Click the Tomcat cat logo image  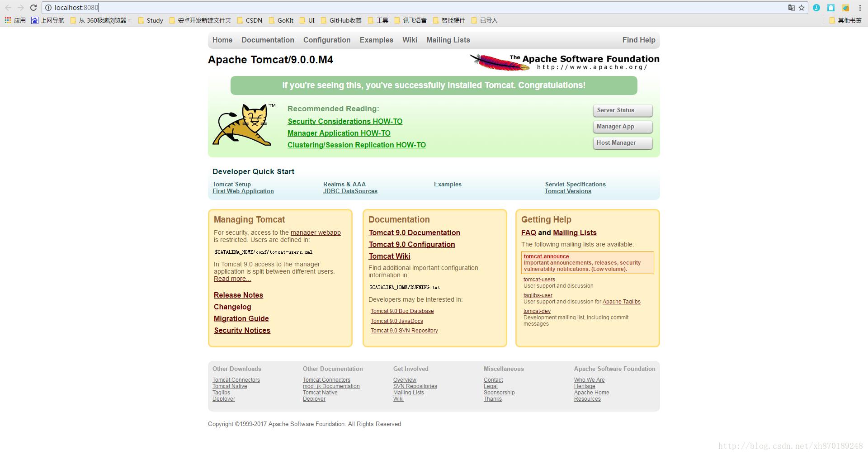(245, 124)
